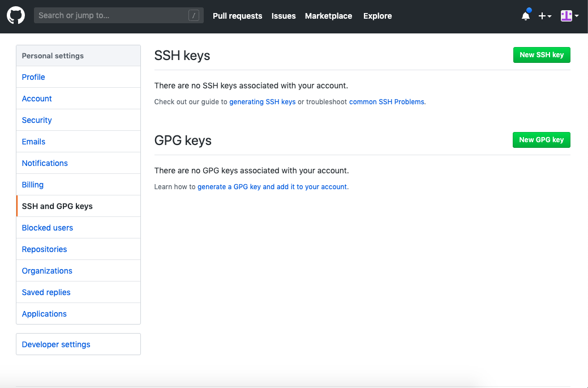The height and width of the screenshot is (388, 588).
Task: Open your notifications via the bell icon
Action: (525, 16)
